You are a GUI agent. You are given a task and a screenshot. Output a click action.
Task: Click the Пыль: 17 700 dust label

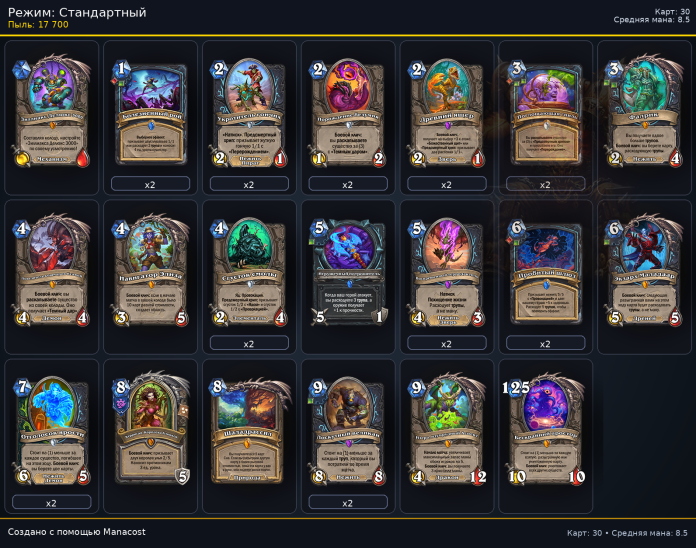tap(38, 24)
